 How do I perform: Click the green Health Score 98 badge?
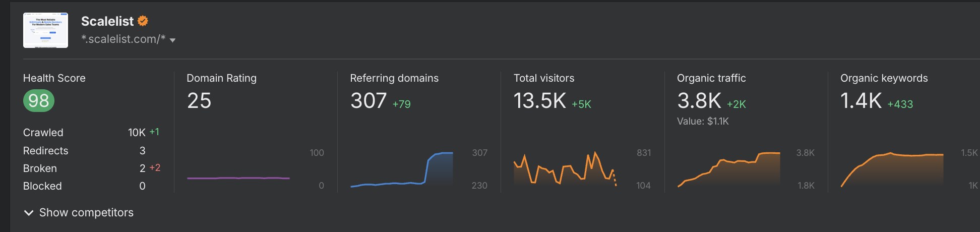pyautogui.click(x=39, y=101)
